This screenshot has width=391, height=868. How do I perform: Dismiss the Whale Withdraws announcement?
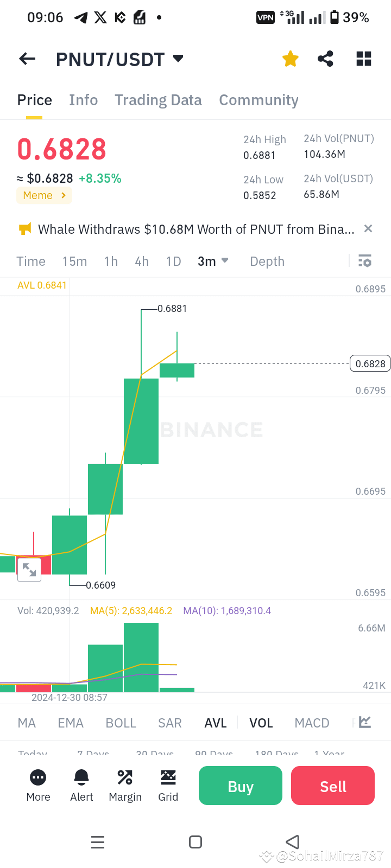[368, 228]
